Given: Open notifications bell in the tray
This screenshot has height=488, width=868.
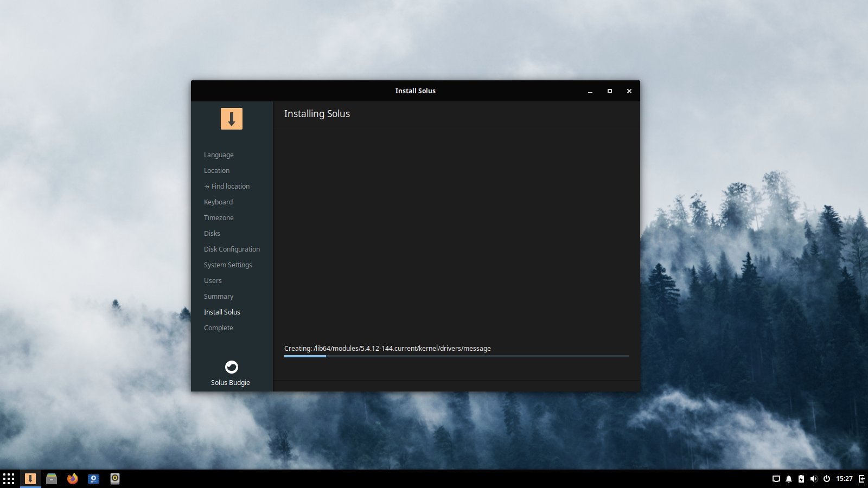Looking at the screenshot, I should pos(789,479).
